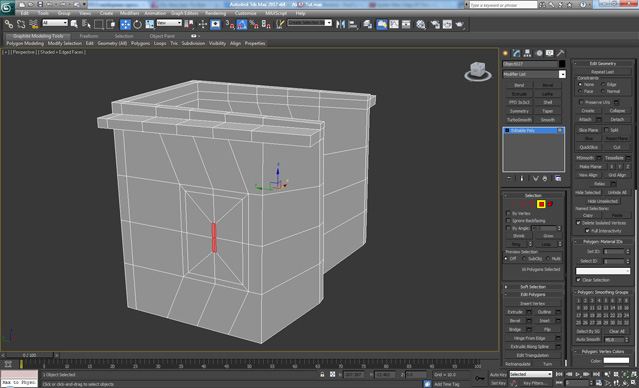The width and height of the screenshot is (639, 388).
Task: Switch to the Object Paint ribbon tab
Action: 162,36
